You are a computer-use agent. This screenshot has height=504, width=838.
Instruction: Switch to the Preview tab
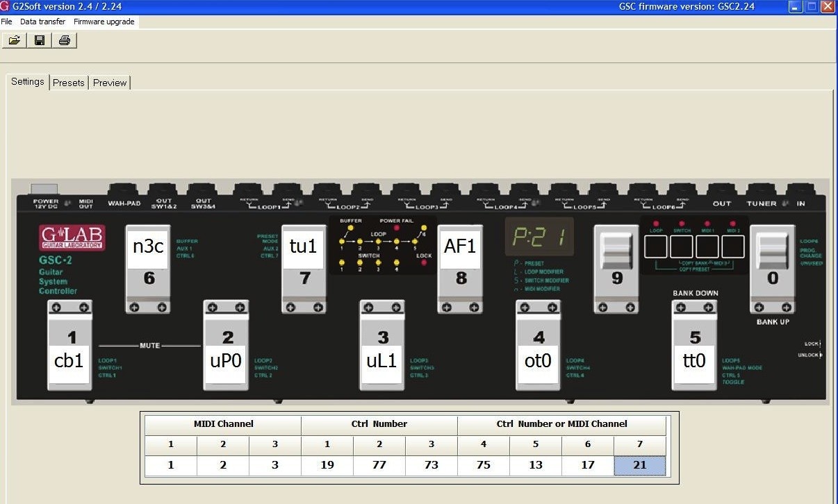pyautogui.click(x=110, y=83)
